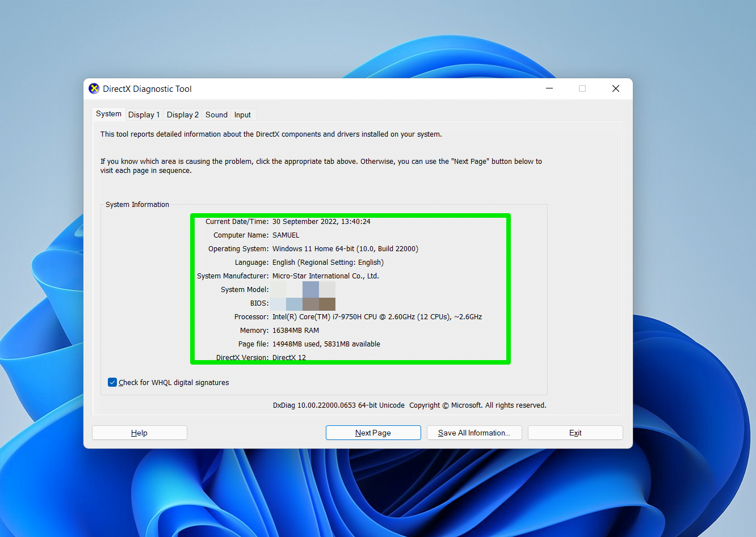Click the DxDiag 10.00.22000.0653 version text

coord(339,405)
